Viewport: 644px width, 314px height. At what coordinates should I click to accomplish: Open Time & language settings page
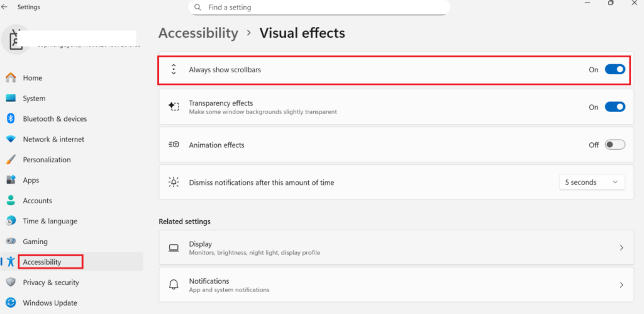[50, 221]
